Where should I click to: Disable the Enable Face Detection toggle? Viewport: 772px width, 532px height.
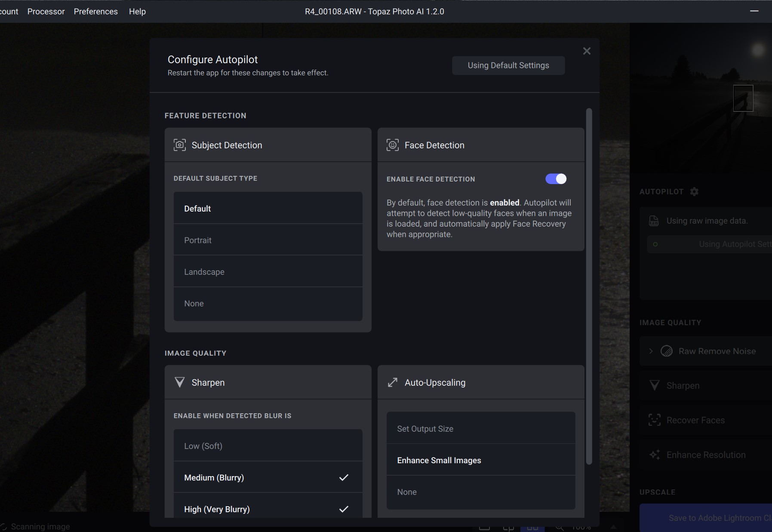pyautogui.click(x=556, y=179)
